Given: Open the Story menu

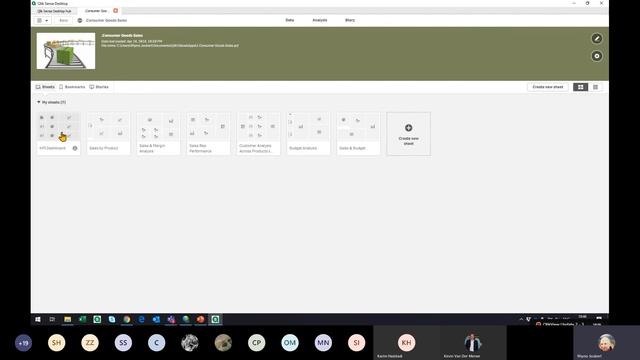Looking at the screenshot, I should (350, 20).
